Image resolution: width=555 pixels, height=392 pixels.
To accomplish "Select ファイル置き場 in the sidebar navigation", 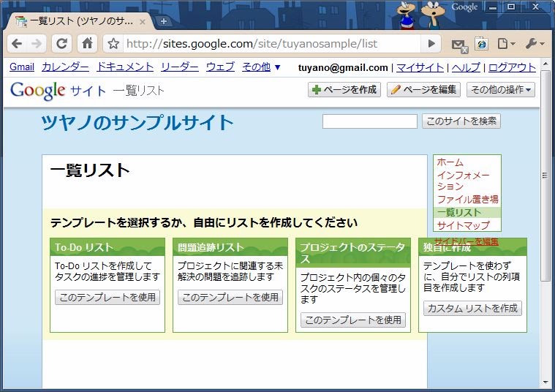I will 467,199.
